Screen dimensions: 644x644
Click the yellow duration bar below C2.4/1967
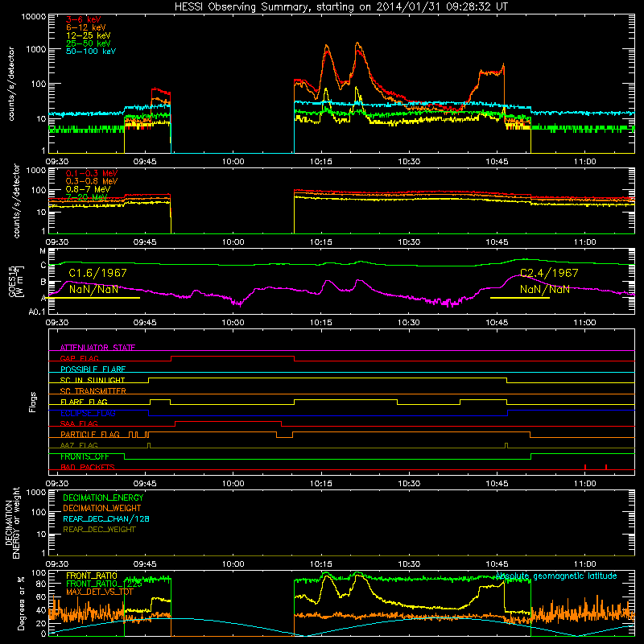pyautogui.click(x=520, y=298)
